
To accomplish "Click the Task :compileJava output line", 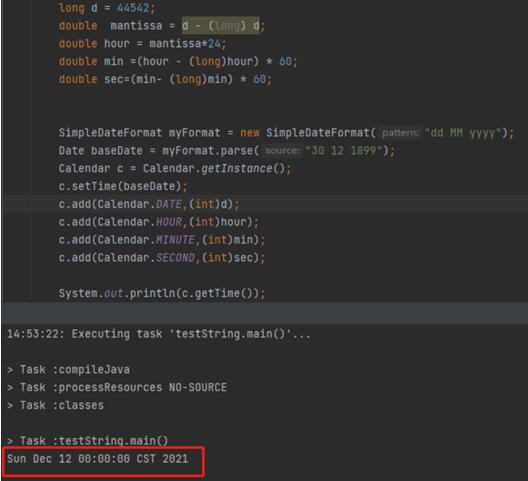I will [x=68, y=370].
